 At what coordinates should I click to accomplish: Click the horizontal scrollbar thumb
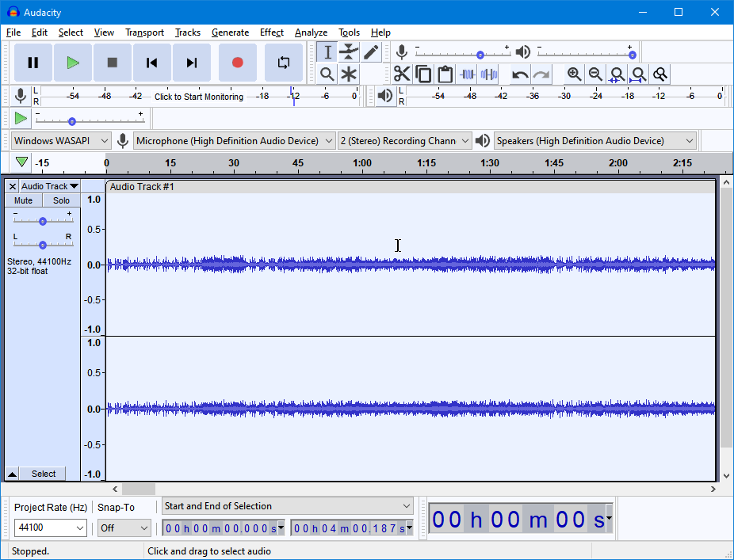(x=139, y=489)
